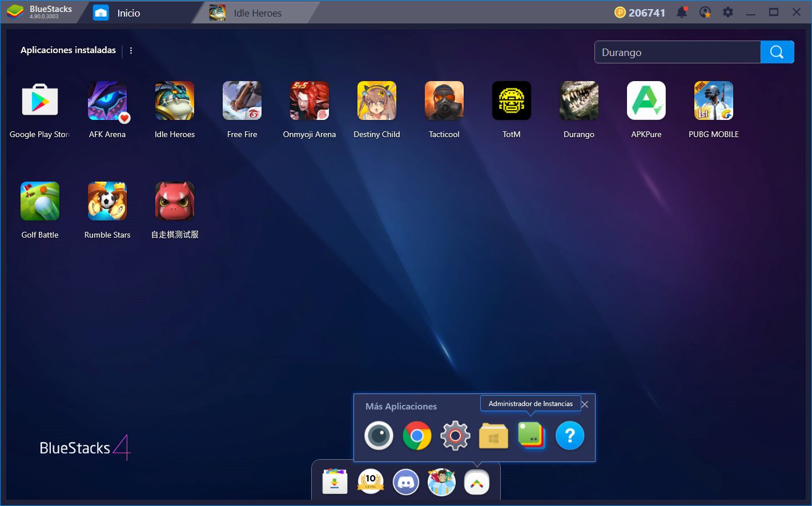The image size is (812, 506).
Task: Open the character avatar icon in dock
Action: click(441, 483)
